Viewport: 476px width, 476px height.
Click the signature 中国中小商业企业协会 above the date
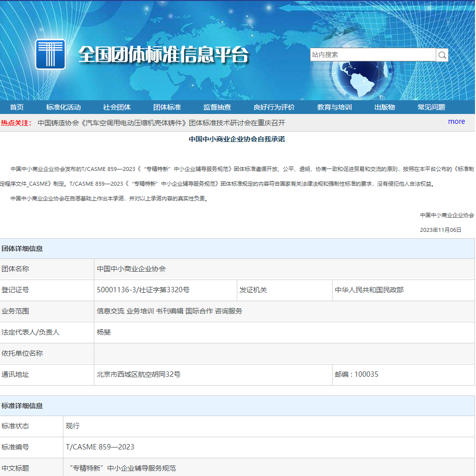click(x=447, y=215)
